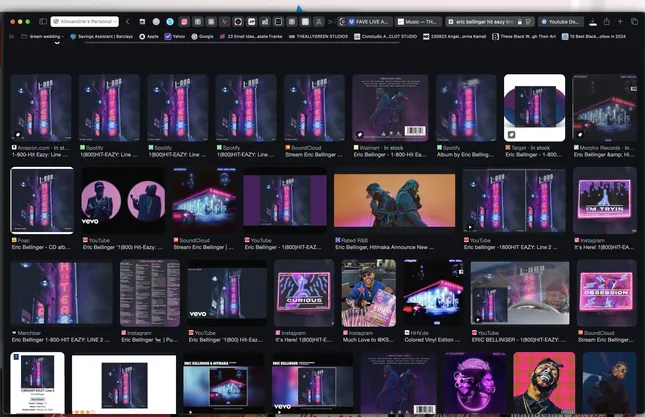Screen dimensions: 645x417
Task: Open Alexandria's Personal profile dropdown
Action: 85,21
